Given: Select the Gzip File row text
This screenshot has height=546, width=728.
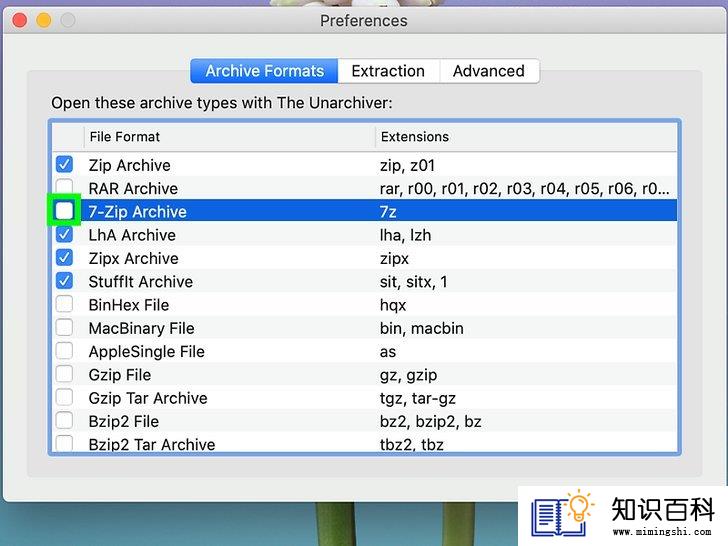Looking at the screenshot, I should [x=120, y=375].
